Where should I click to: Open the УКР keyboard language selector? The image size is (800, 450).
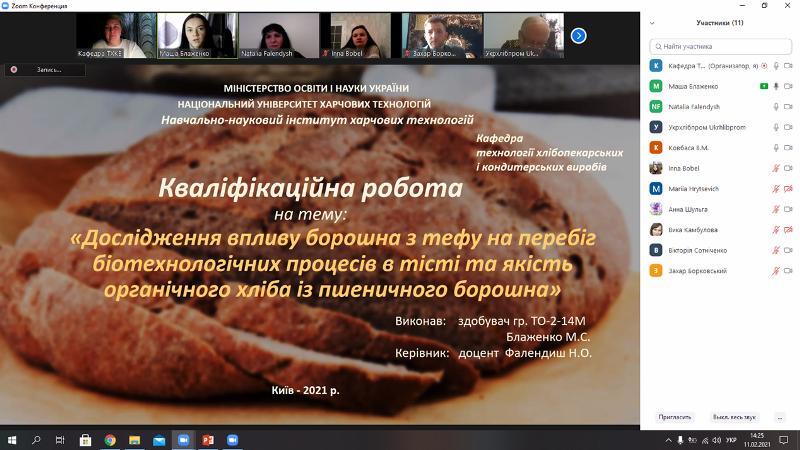[731, 440]
